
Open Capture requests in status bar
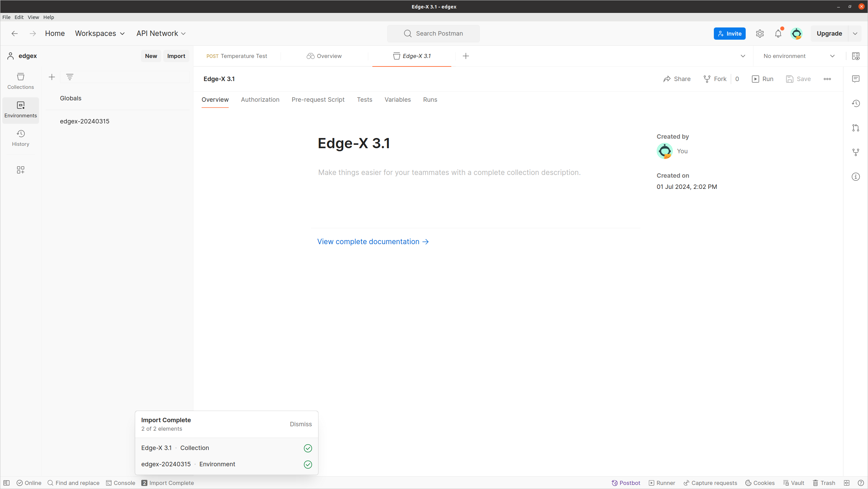pos(710,483)
